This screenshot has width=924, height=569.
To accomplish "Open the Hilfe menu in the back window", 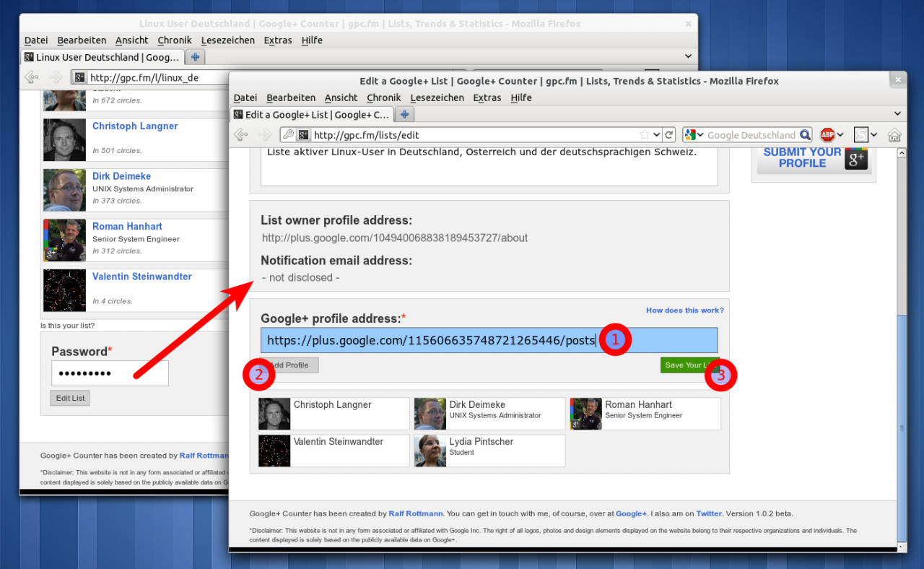I will 312,40.
